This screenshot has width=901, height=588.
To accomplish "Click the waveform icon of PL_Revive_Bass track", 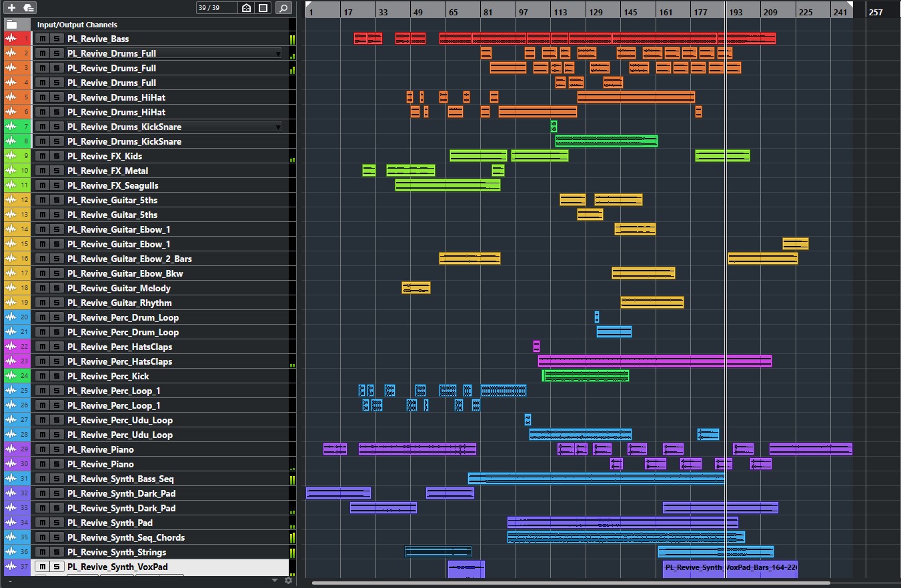I will coord(11,39).
